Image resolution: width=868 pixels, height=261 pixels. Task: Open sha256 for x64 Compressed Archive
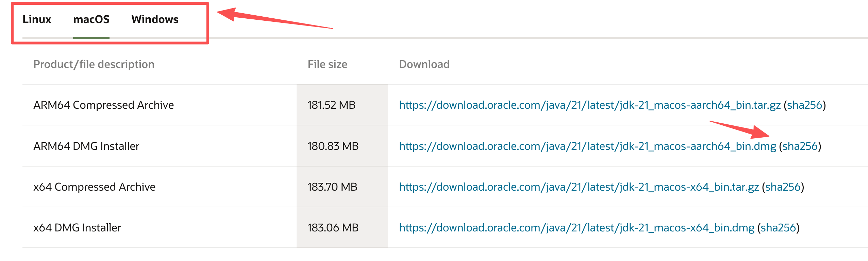tap(783, 187)
